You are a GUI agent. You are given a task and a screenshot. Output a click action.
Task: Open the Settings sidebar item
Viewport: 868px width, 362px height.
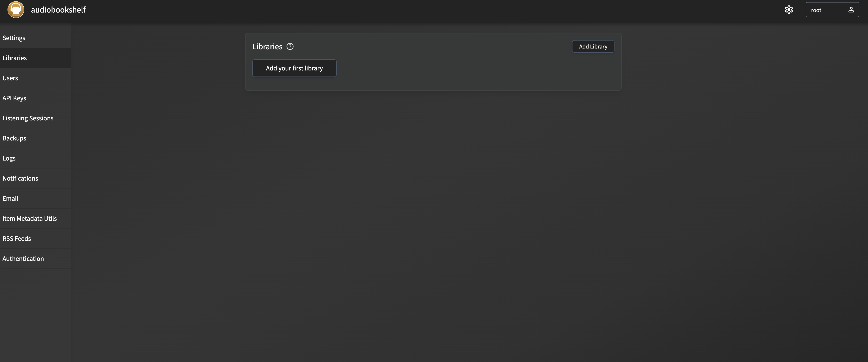click(x=14, y=38)
